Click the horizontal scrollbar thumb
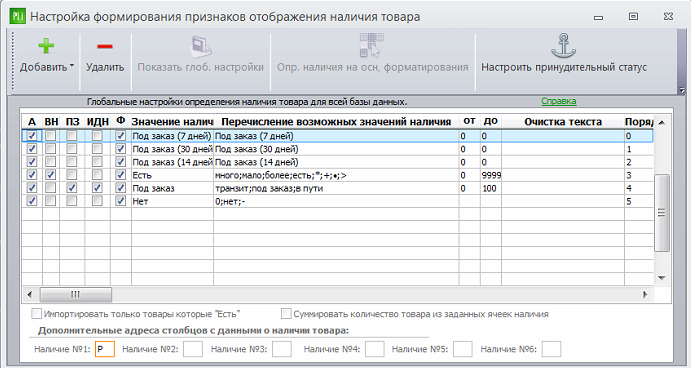Screen dimensions: 691x368 coord(76,294)
